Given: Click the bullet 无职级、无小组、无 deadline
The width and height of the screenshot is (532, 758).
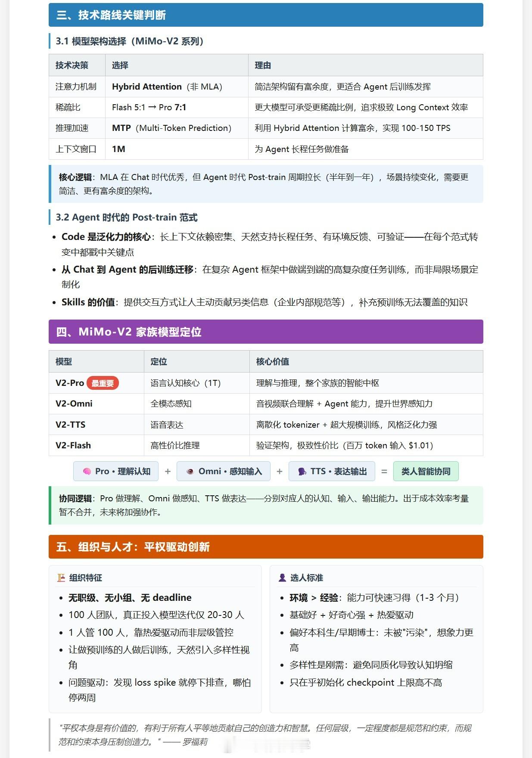Looking at the screenshot, I should click(x=130, y=598).
